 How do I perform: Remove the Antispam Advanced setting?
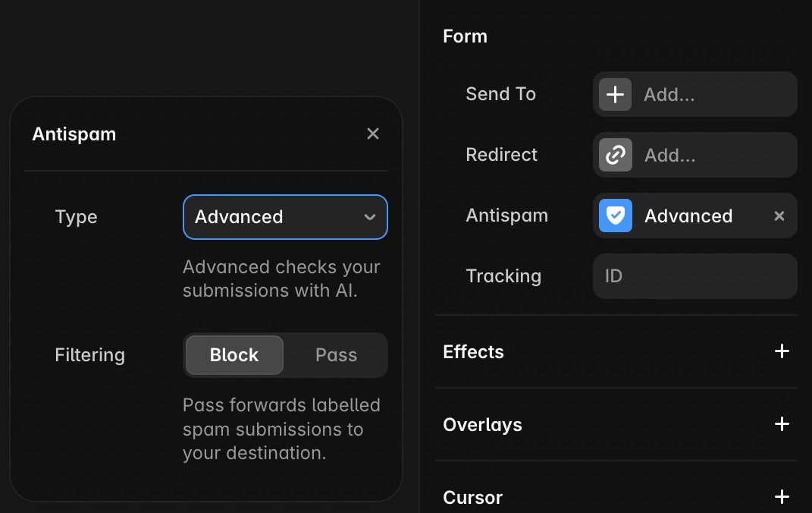pos(779,216)
